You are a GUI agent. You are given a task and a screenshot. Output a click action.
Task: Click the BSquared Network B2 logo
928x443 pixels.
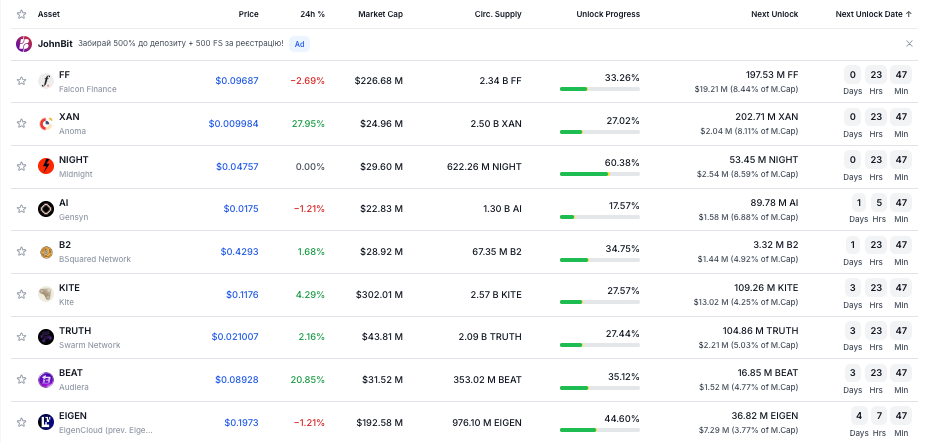46,252
